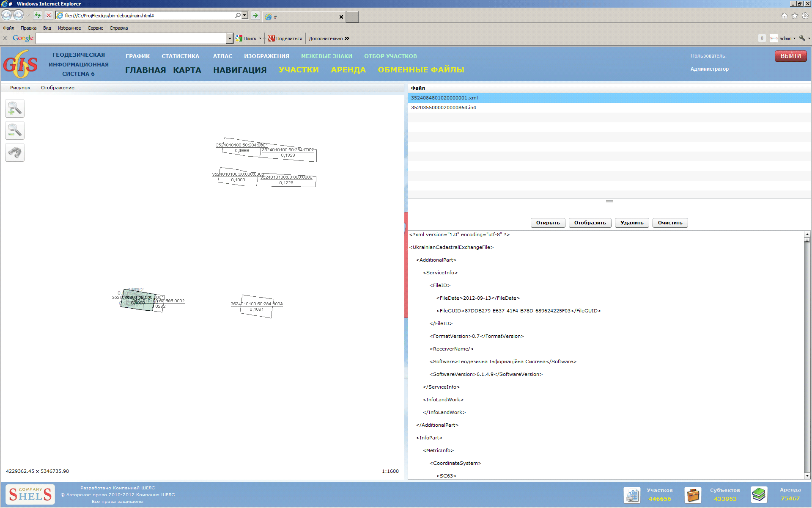Click the browser refresh icon
The image size is (812, 508).
point(38,16)
